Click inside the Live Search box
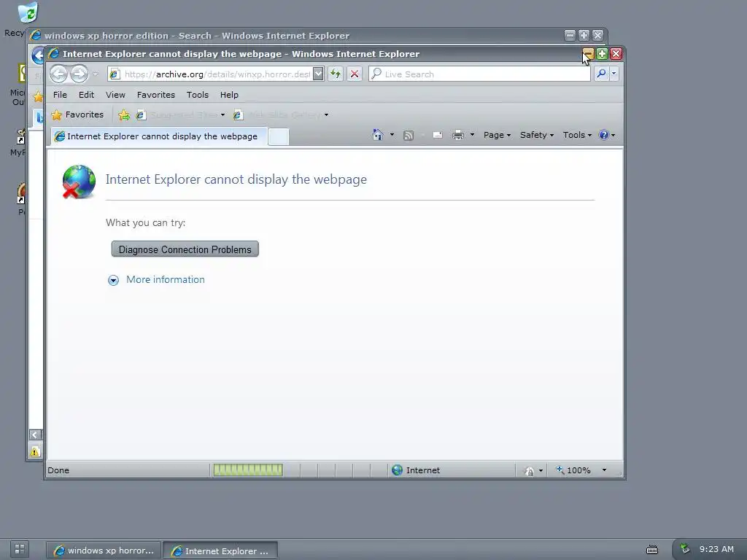The image size is (747, 560). [480, 74]
